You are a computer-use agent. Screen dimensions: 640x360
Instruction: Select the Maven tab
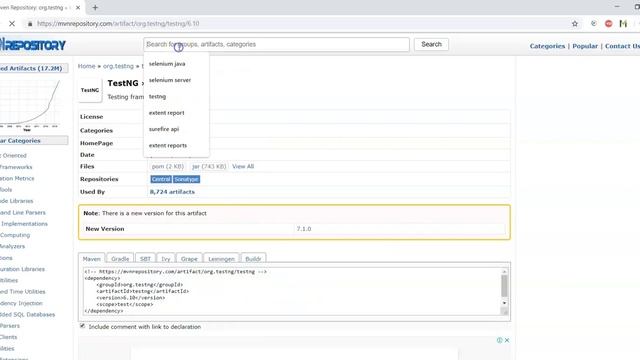point(91,259)
